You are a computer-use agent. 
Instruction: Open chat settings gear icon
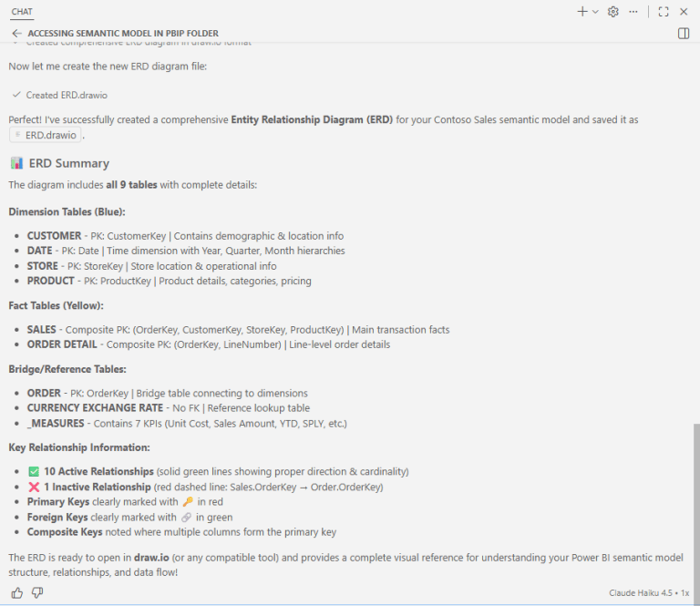click(613, 12)
